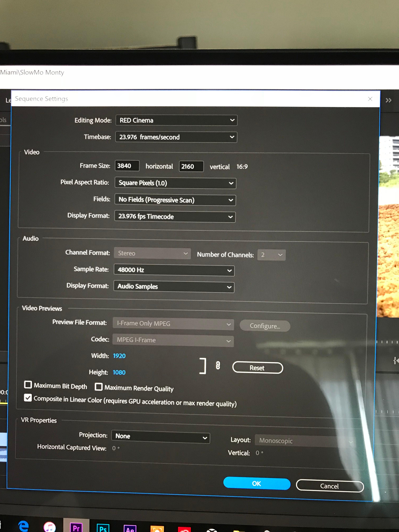Open the Timebase dropdown

(176, 137)
